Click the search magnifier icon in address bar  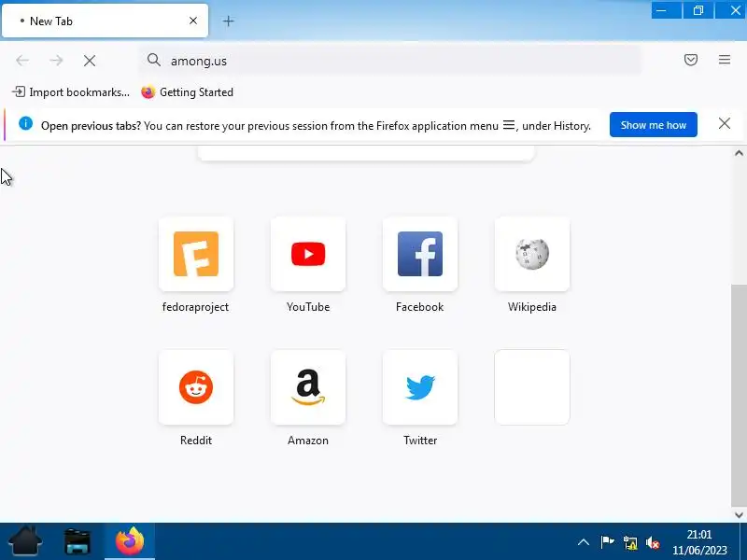point(153,60)
